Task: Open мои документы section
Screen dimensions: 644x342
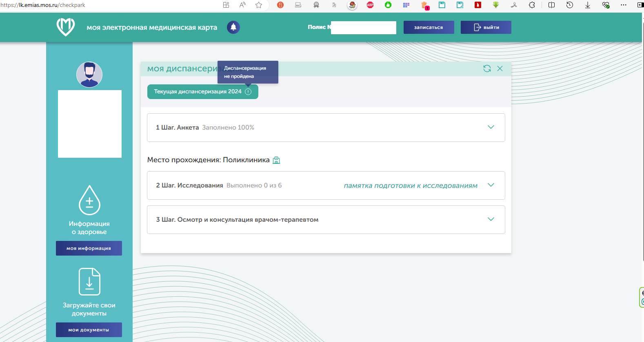Action: click(89, 330)
